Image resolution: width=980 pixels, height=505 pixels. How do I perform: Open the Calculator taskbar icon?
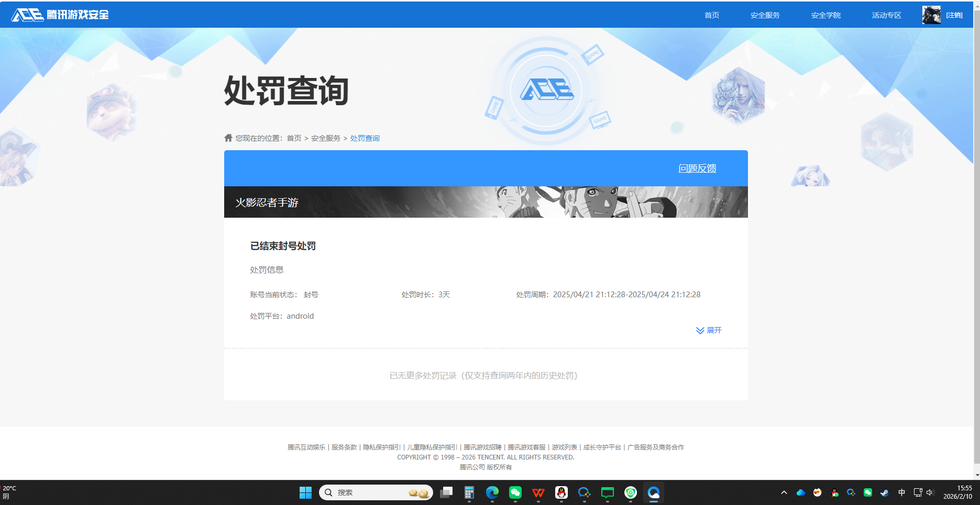pyautogui.click(x=469, y=492)
